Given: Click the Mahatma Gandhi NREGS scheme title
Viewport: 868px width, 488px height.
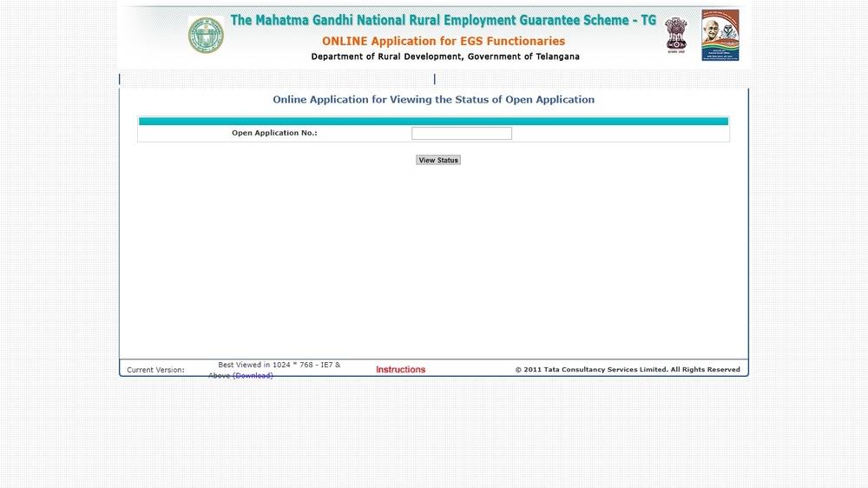Looking at the screenshot, I should [x=443, y=20].
